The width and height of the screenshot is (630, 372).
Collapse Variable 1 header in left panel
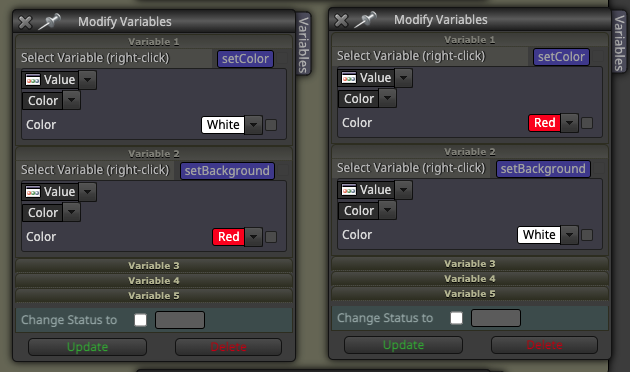pos(154,42)
